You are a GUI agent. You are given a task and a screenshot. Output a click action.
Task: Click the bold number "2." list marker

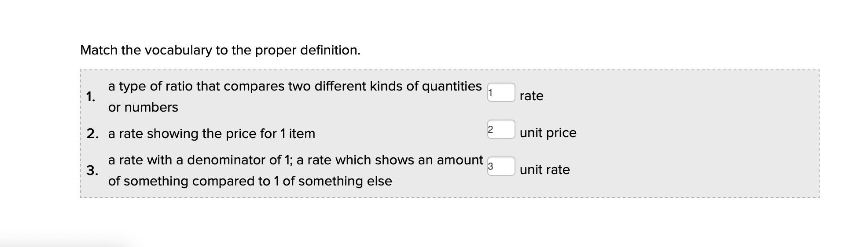(x=92, y=133)
